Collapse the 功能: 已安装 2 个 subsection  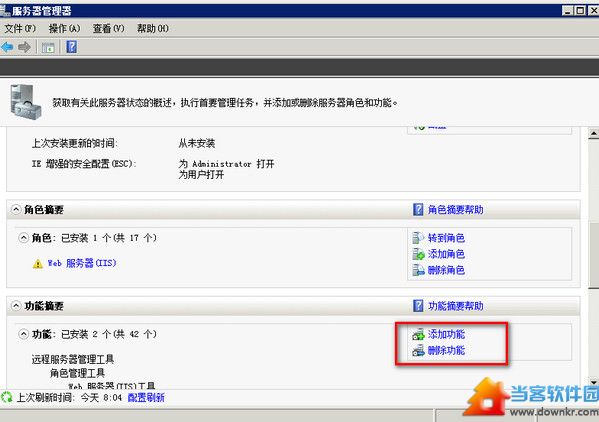[24, 334]
